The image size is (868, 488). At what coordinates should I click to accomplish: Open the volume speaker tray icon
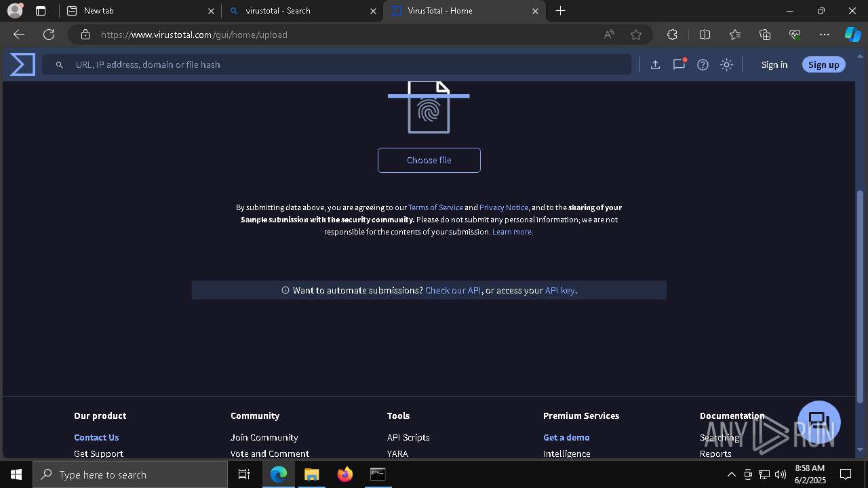coord(781,474)
